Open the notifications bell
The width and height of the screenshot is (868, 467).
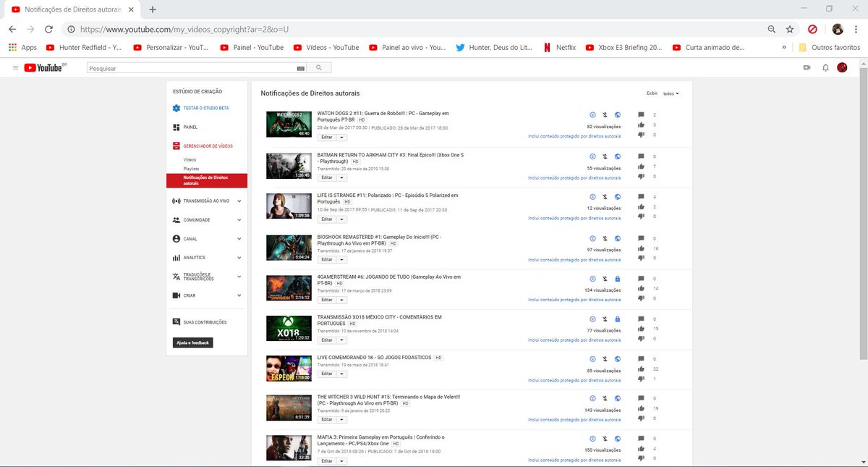tap(825, 67)
